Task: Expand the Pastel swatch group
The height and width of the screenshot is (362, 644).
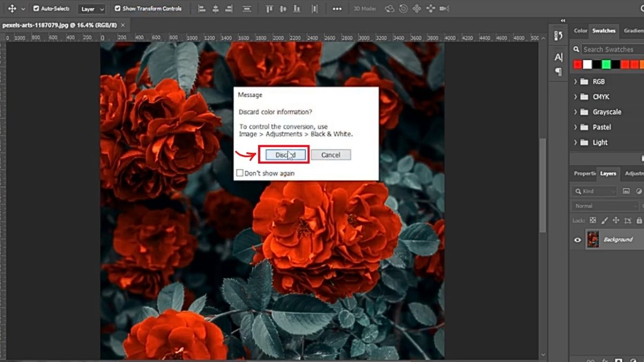Action: [576, 127]
